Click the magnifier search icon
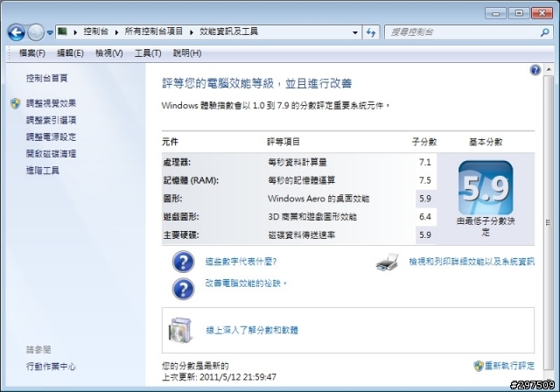The width and height of the screenshot is (560, 392). (545, 32)
